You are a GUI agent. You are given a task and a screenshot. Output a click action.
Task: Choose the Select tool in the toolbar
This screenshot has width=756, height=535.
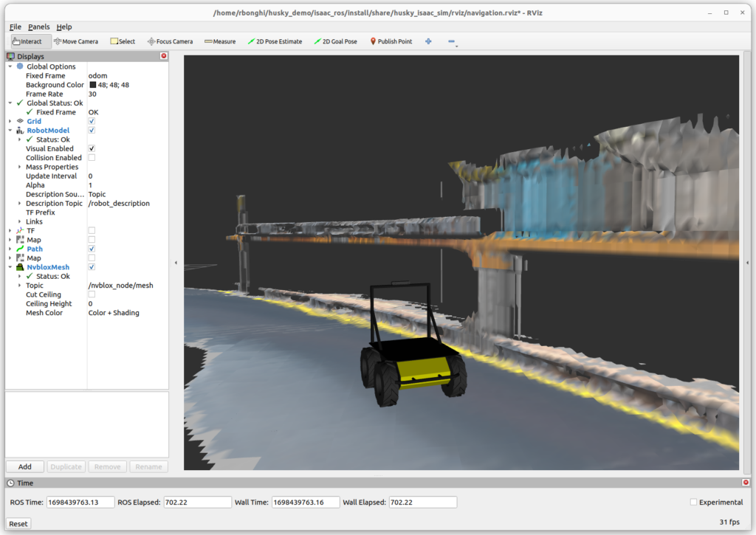click(122, 41)
